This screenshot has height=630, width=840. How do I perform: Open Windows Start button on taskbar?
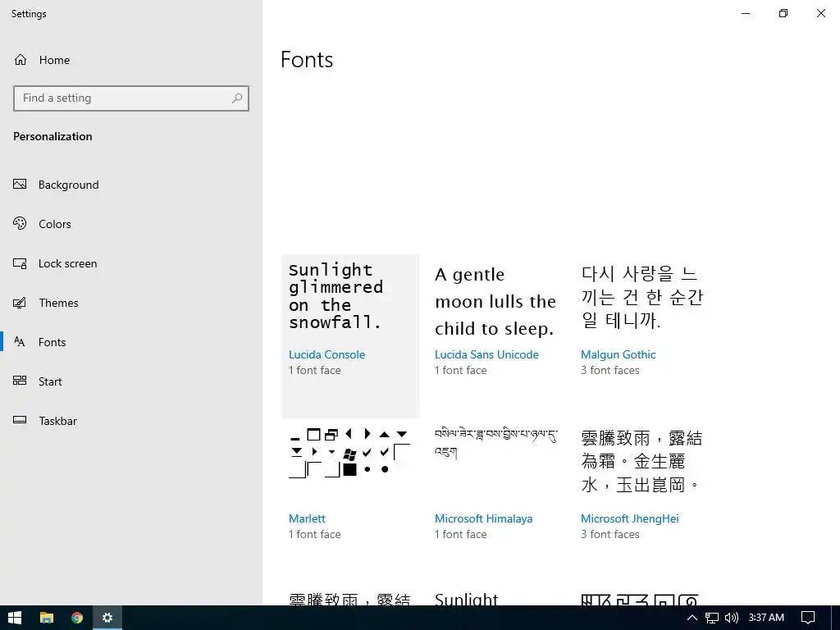pyautogui.click(x=15, y=618)
